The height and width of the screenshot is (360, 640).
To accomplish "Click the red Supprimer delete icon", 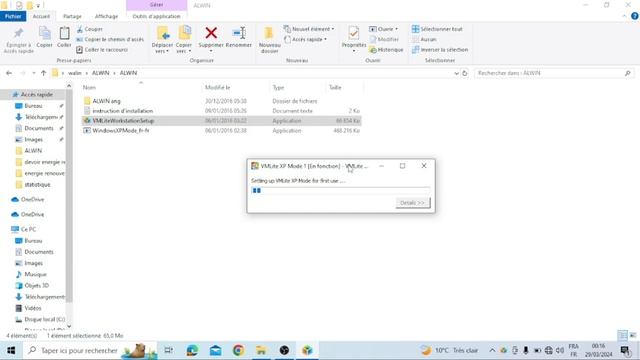I will click(x=211, y=33).
